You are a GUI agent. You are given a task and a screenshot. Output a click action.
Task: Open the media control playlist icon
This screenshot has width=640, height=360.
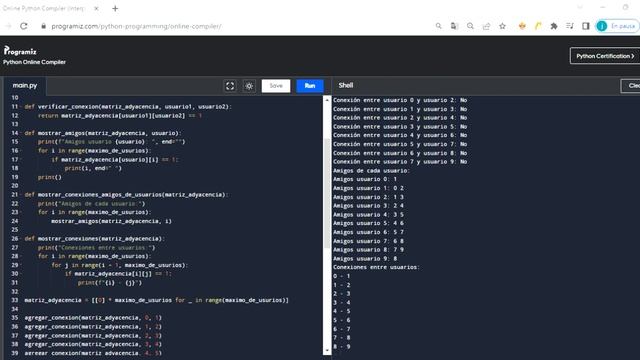point(570,26)
